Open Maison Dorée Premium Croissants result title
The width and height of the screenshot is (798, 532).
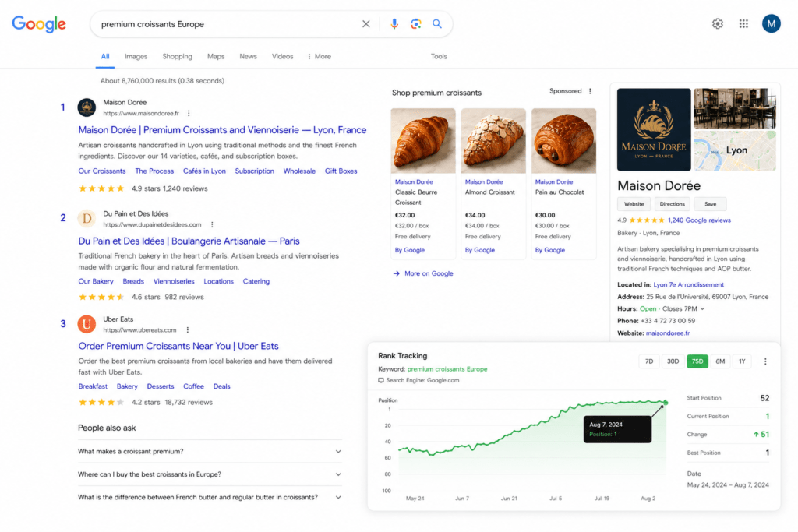(222, 130)
